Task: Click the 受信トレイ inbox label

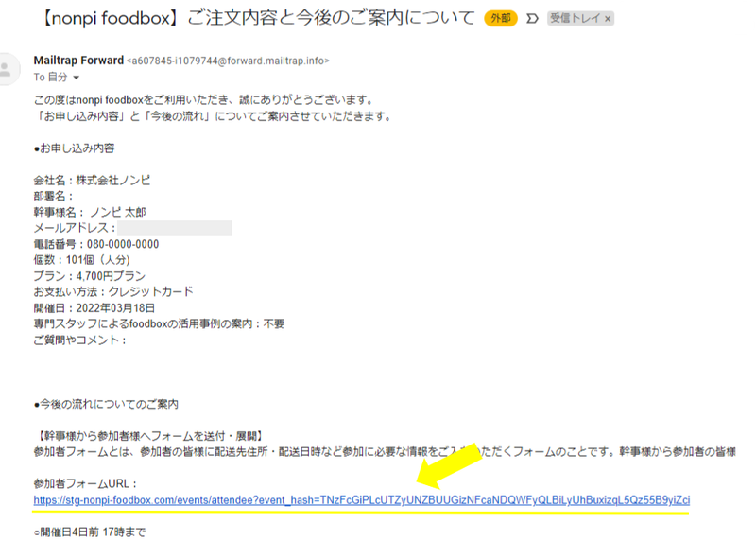Action: point(575,18)
